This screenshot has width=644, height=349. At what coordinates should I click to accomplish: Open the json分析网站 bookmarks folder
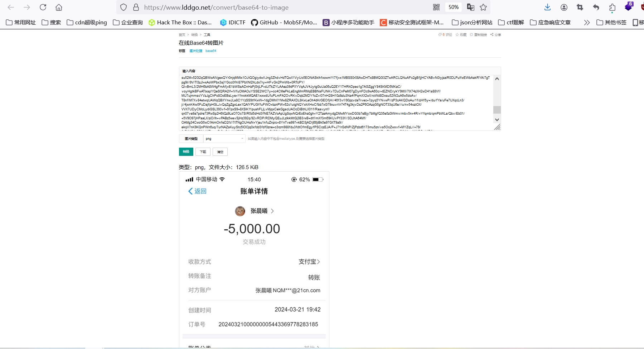(x=472, y=22)
